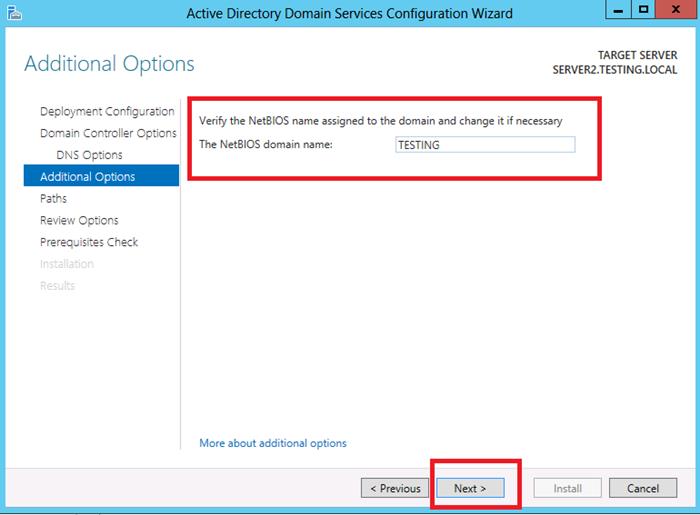The width and height of the screenshot is (700, 515).
Task: Open the Paths step
Action: tap(53, 199)
